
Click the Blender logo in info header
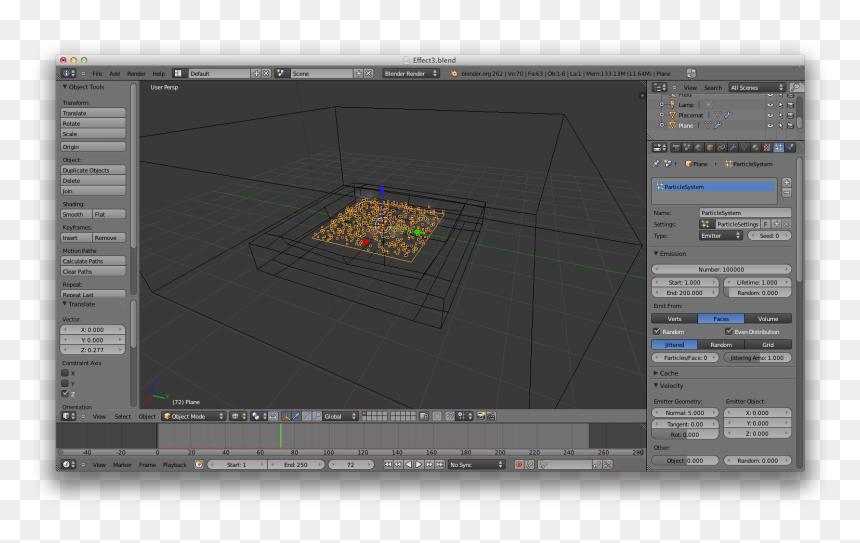(x=454, y=73)
